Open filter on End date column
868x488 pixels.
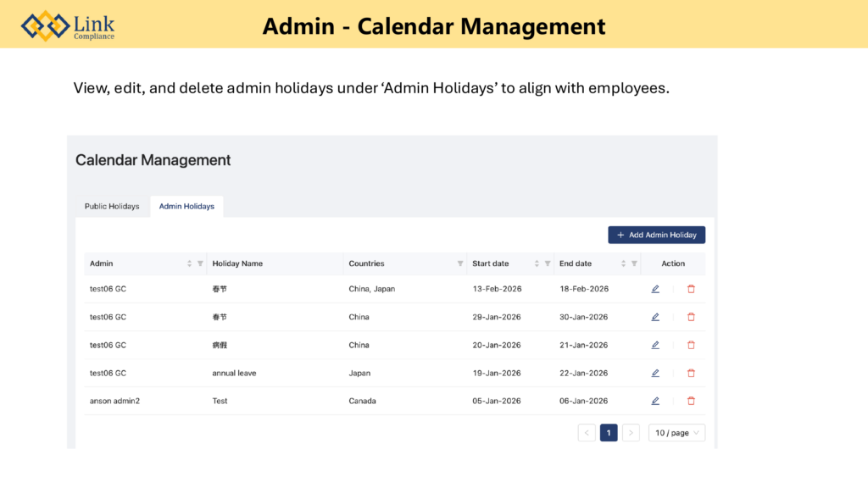click(x=634, y=263)
